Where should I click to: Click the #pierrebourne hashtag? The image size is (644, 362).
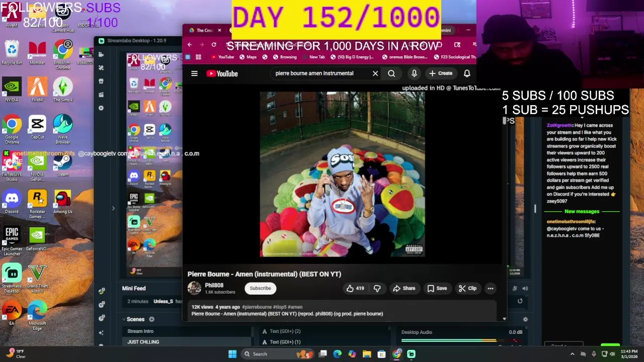[257, 307]
